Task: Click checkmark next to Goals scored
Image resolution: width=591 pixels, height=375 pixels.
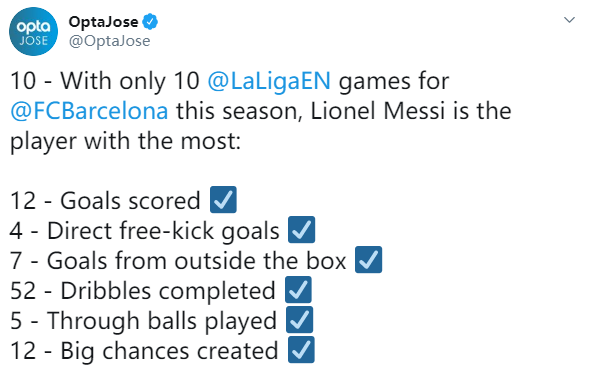Action: (x=224, y=199)
